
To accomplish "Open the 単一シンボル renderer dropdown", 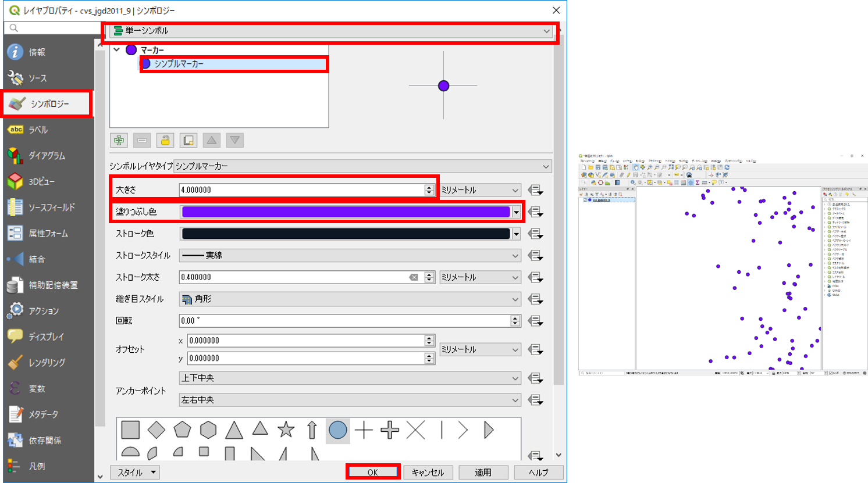I will (x=331, y=31).
